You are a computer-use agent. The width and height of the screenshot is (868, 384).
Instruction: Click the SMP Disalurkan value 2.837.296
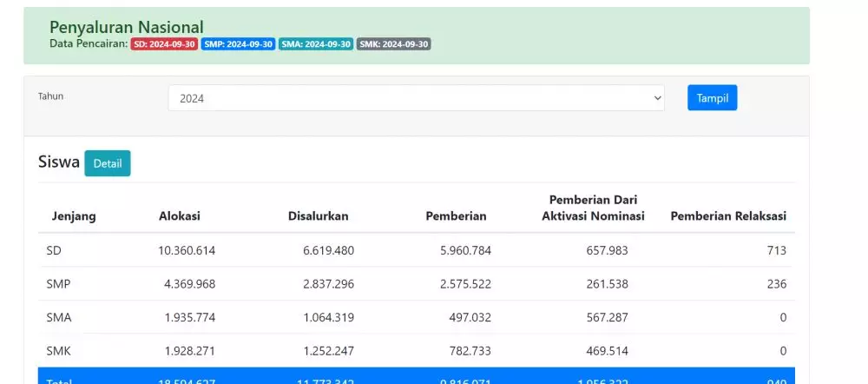[x=328, y=284]
